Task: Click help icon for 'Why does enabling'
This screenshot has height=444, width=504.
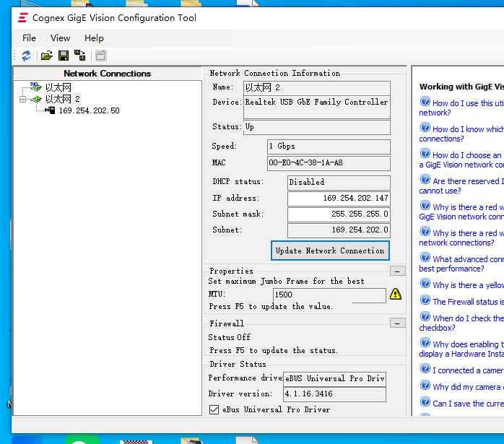Action: coord(425,342)
